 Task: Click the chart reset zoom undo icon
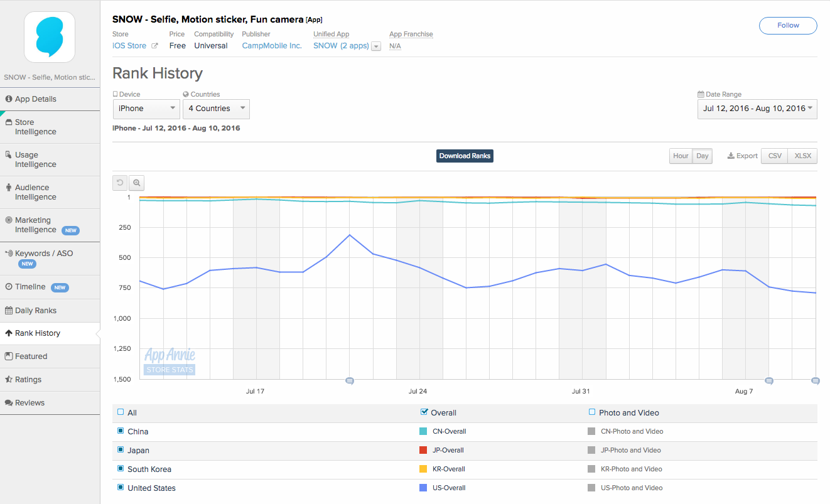[120, 183]
